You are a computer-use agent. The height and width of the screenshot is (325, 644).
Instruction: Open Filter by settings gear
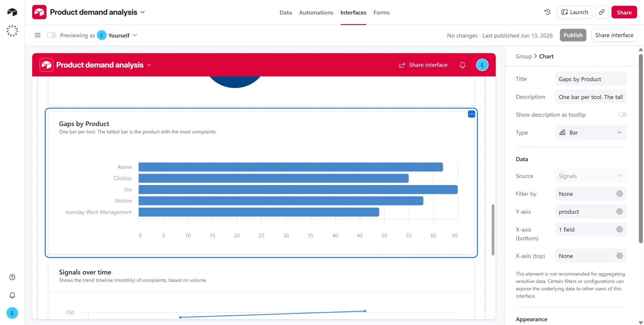click(x=620, y=194)
